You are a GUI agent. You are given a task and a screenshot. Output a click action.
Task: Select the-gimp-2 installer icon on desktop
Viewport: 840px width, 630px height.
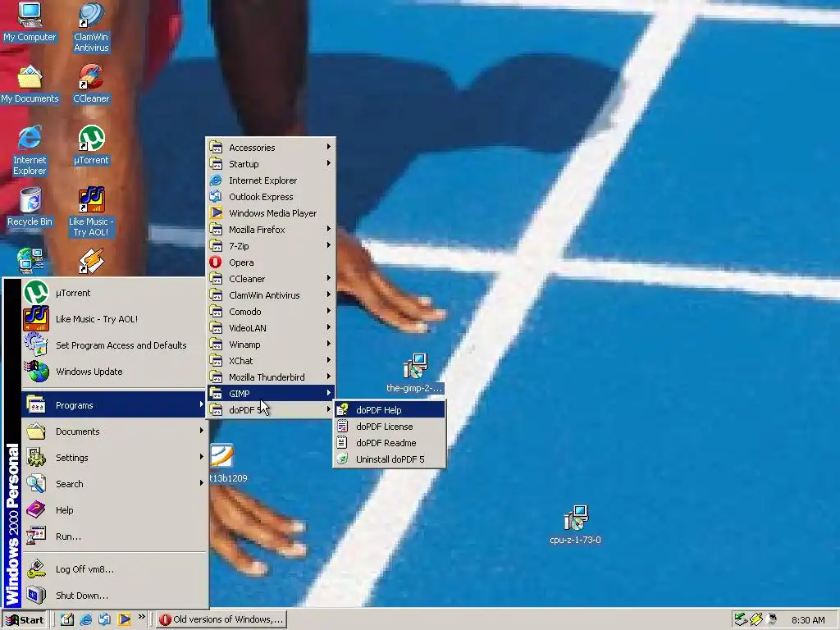coord(414,373)
